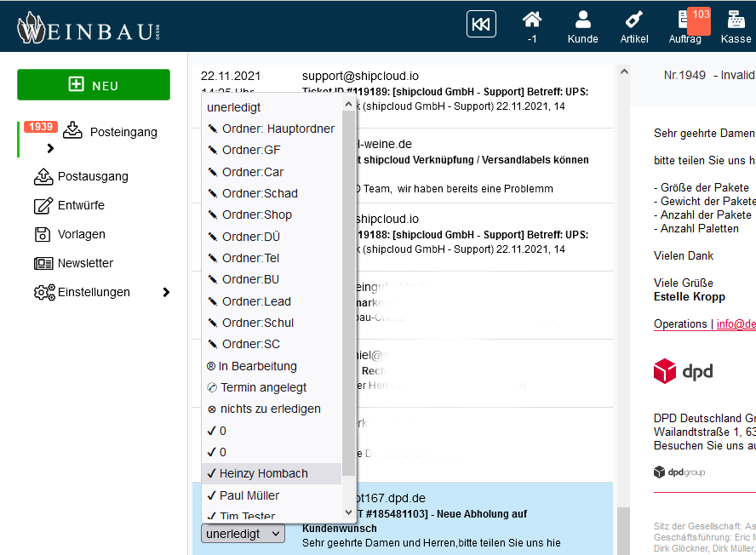The image size is (756, 555).
Task: Select 'Heinzy Hombach' in dropdown list
Action: tap(263, 473)
